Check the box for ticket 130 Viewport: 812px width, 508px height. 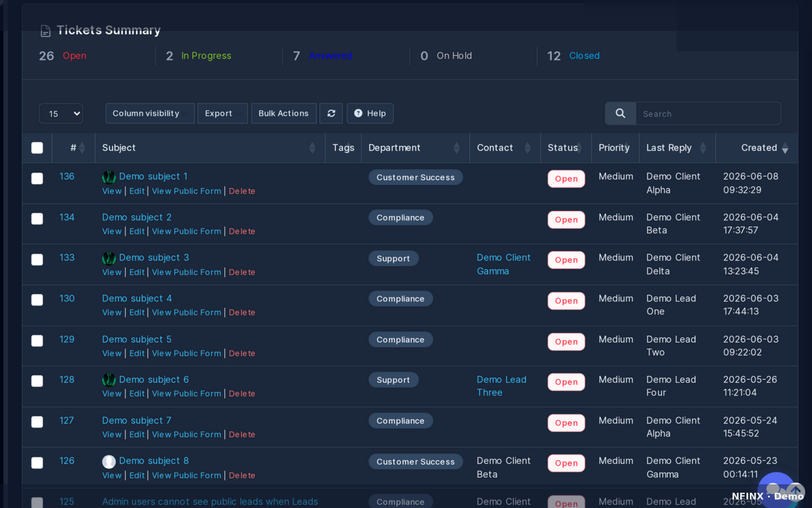(37, 300)
